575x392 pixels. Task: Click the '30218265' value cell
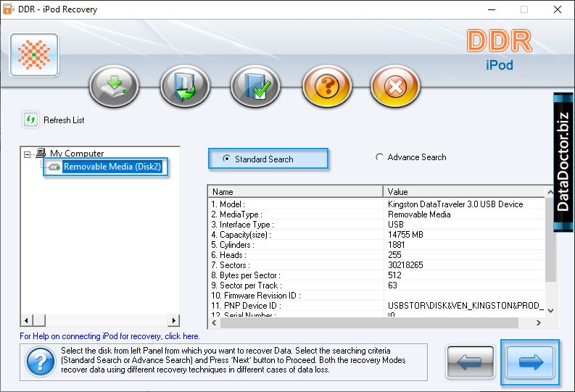click(405, 265)
